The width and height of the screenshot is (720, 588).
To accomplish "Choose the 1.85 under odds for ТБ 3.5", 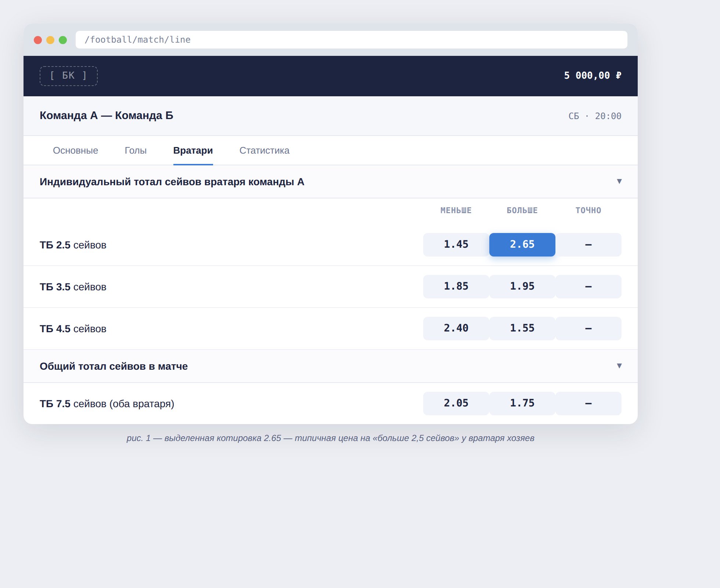I will click(x=456, y=287).
